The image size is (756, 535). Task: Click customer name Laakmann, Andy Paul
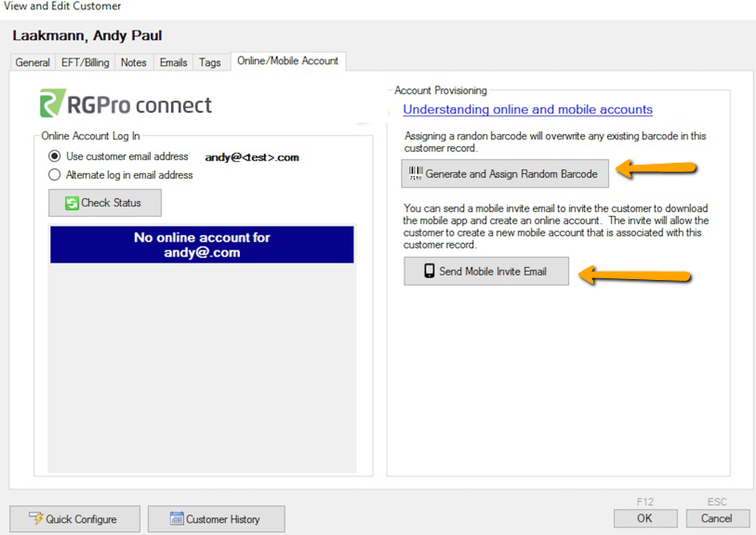coord(87,35)
